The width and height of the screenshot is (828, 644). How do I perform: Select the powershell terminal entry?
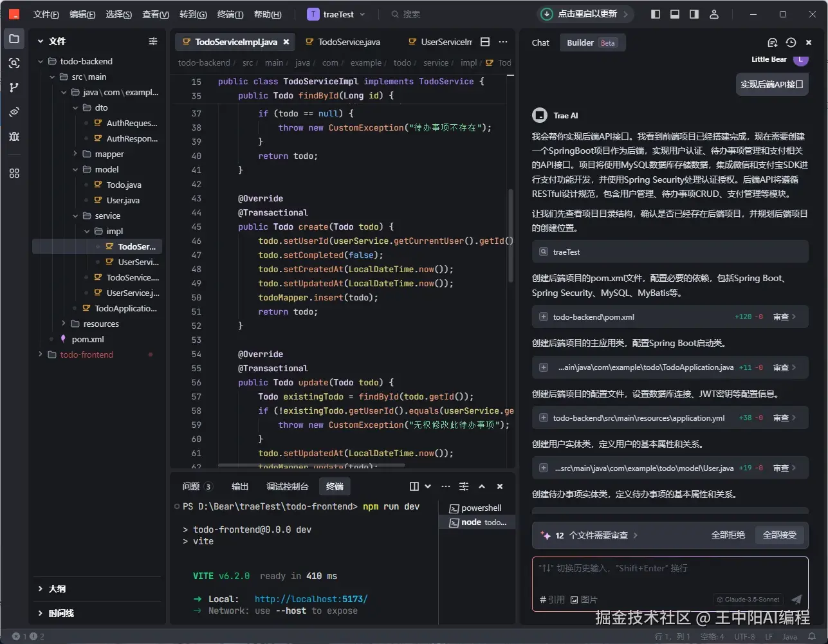[476, 508]
